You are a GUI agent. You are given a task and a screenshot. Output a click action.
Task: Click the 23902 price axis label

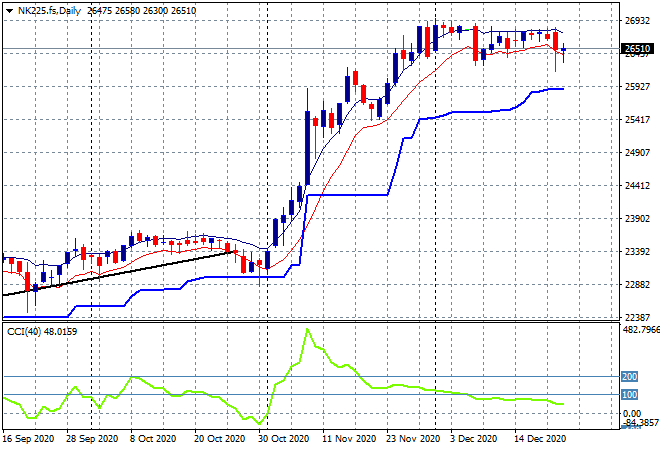[637, 218]
